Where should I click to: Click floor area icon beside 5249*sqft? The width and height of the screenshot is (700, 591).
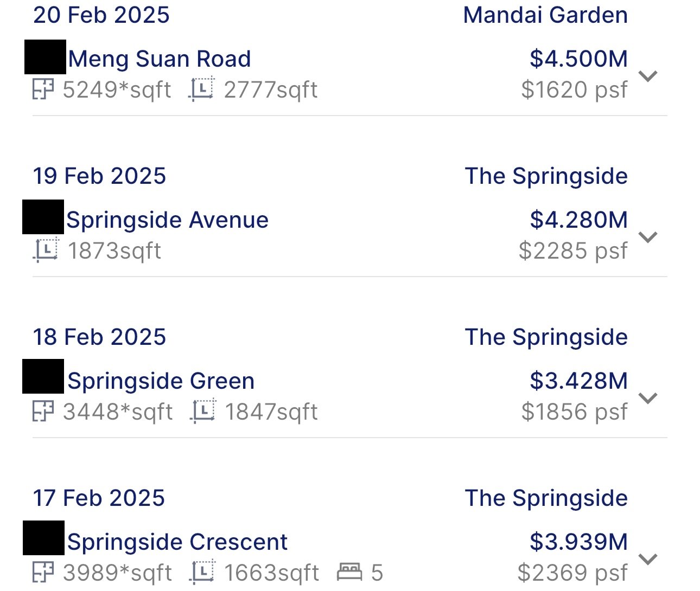(43, 89)
